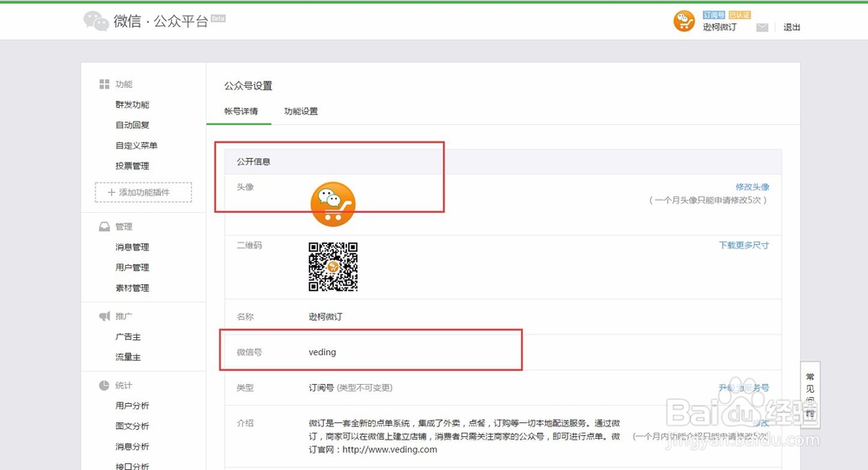
Task: Click the 修改头像 link
Action: point(753,187)
